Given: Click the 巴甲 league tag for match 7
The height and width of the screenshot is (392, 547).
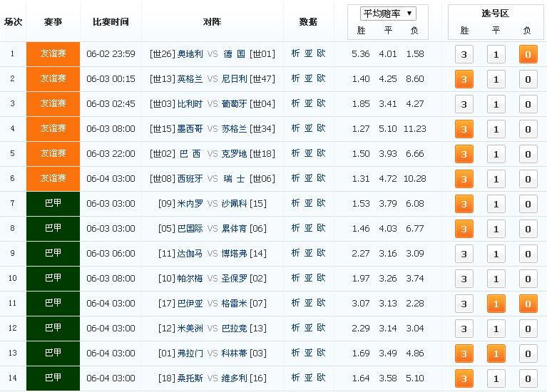Looking at the screenshot, I should click(x=53, y=204).
